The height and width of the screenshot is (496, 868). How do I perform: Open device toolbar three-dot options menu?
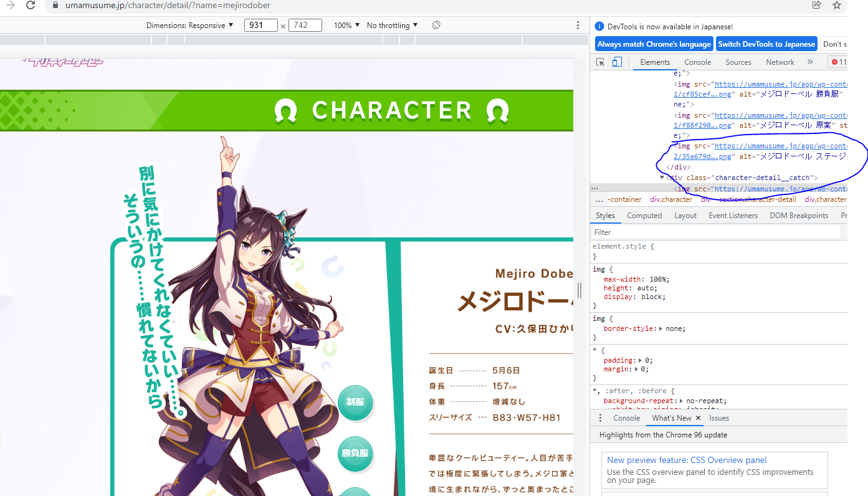[x=578, y=26]
